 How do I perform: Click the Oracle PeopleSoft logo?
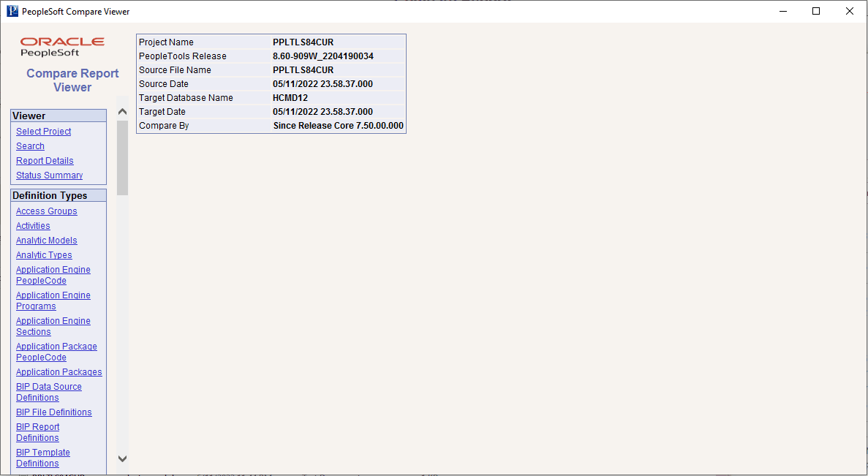pyautogui.click(x=62, y=46)
